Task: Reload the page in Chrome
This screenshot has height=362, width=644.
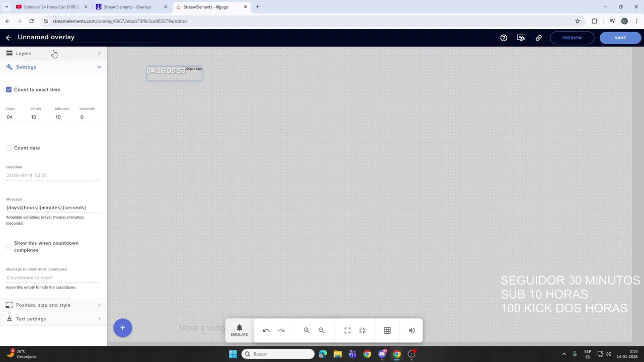Action: (x=31, y=21)
